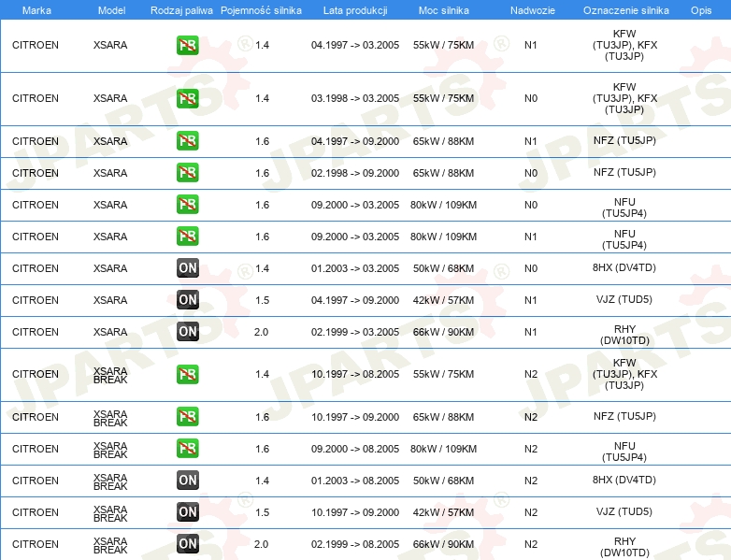Click PB fuel icon of XSARA 80kW N0 row
This screenshot has height=560, width=731.
pos(187,204)
